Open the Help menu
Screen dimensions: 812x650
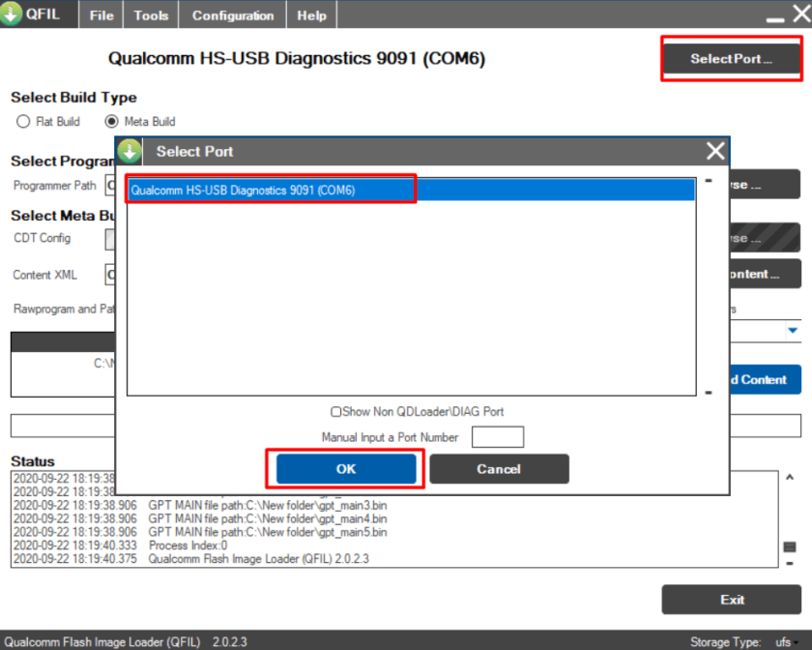(311, 15)
